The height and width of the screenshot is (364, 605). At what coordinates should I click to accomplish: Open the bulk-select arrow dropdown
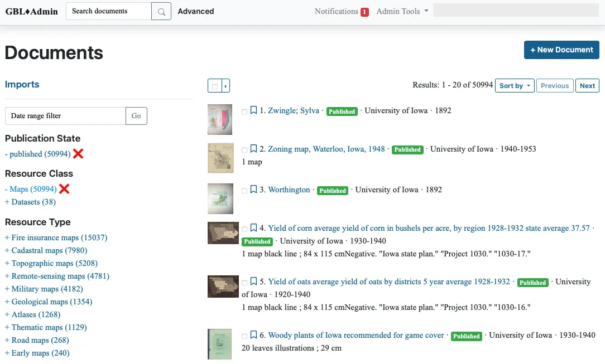[226, 86]
